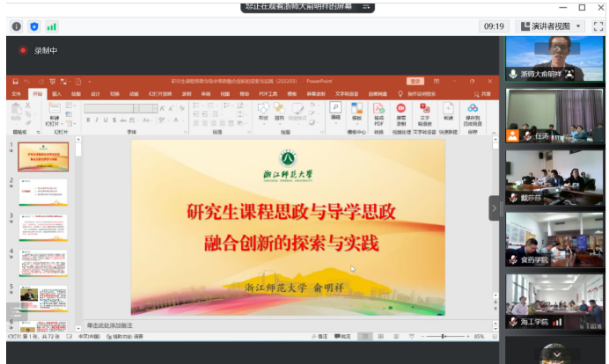Click the 新建幻灯片 new slide button
Screen dimensions: 609x364
click(x=54, y=114)
